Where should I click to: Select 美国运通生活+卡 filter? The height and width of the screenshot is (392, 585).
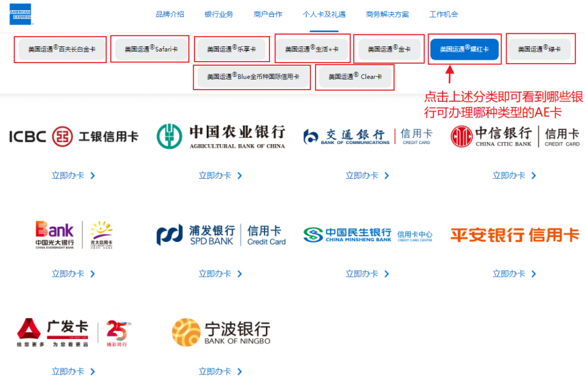click(312, 49)
